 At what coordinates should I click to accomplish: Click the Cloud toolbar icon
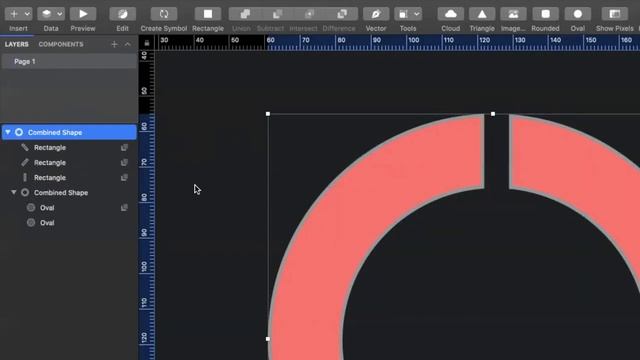click(x=451, y=14)
